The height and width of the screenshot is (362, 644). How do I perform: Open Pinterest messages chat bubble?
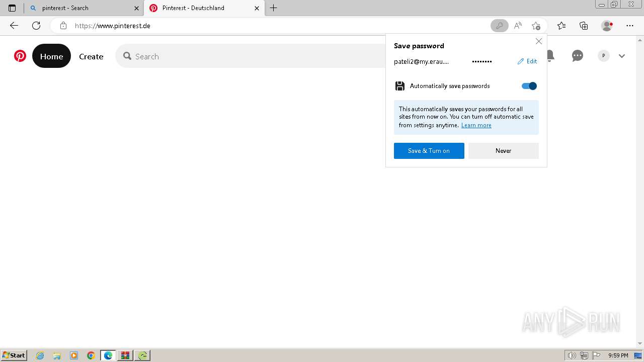[578, 56]
